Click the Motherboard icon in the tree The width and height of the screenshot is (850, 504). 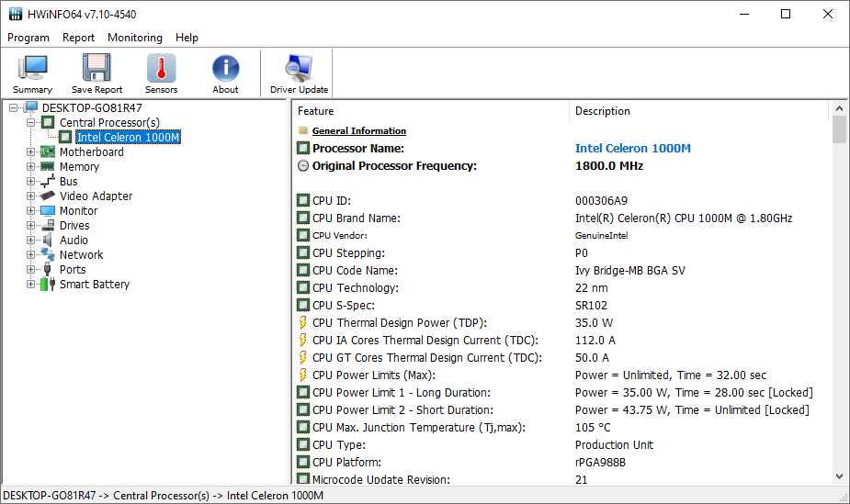[x=48, y=151]
